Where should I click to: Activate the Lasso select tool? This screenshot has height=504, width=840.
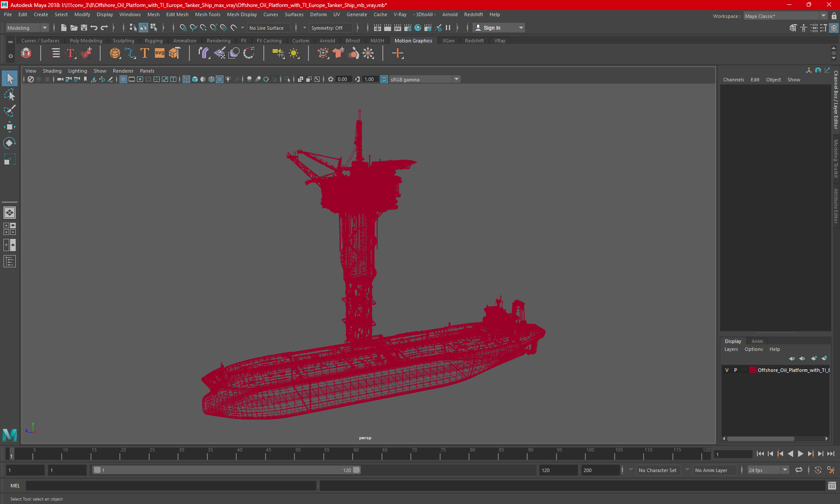point(10,94)
